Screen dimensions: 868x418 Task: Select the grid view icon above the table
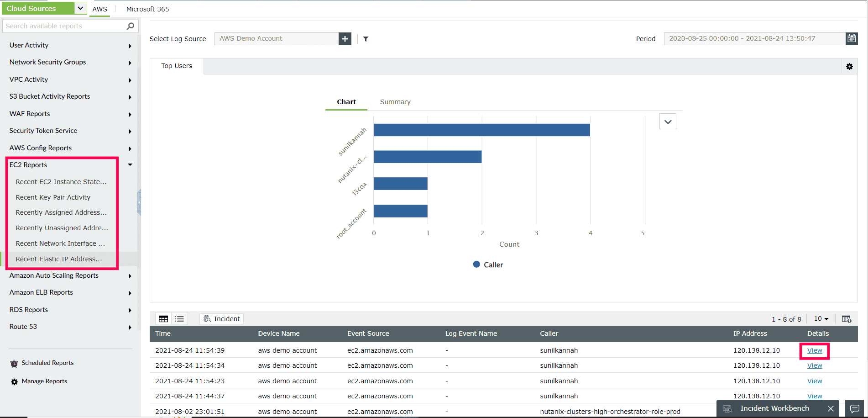click(x=163, y=318)
